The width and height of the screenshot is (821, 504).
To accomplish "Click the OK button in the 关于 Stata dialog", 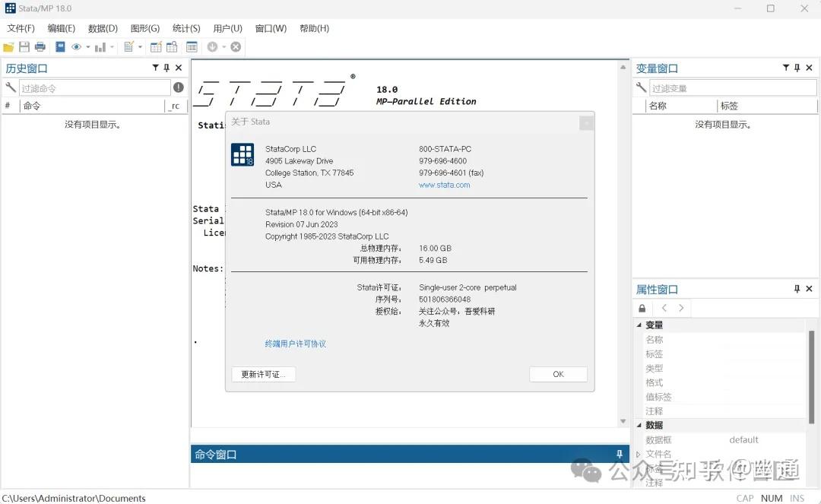I will pos(558,374).
